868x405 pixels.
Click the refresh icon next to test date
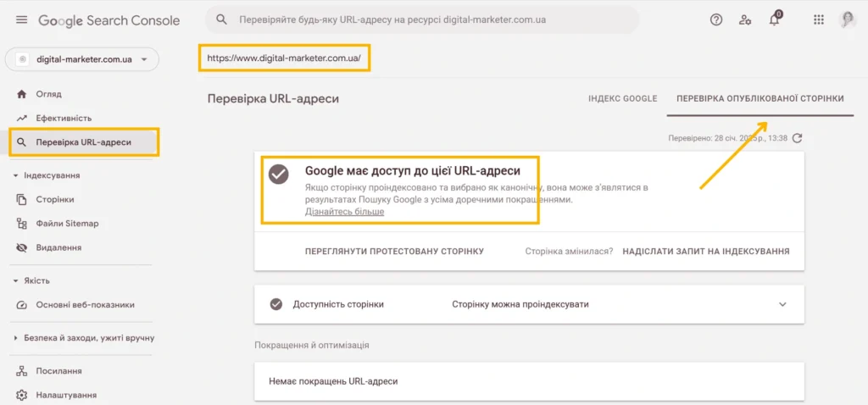(x=797, y=138)
